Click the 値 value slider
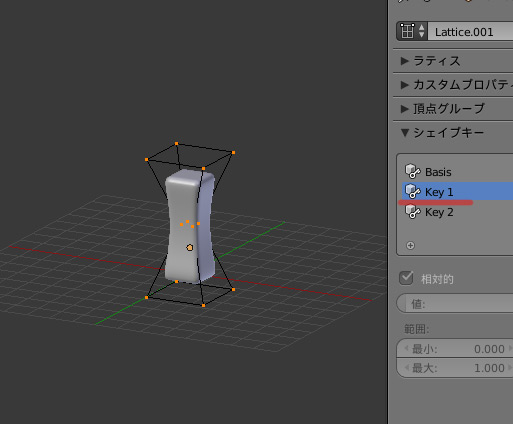This screenshot has height=424, width=513. [455, 303]
